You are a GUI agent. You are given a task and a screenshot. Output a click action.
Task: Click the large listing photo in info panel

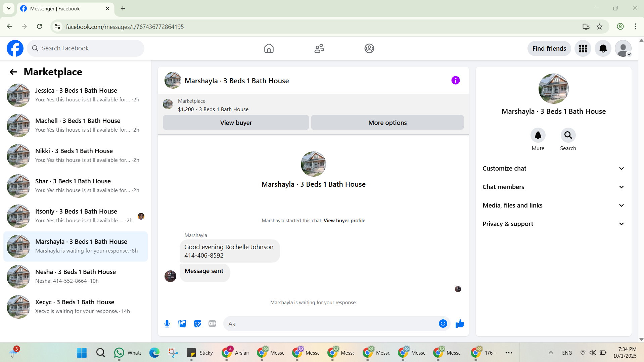[x=554, y=89]
